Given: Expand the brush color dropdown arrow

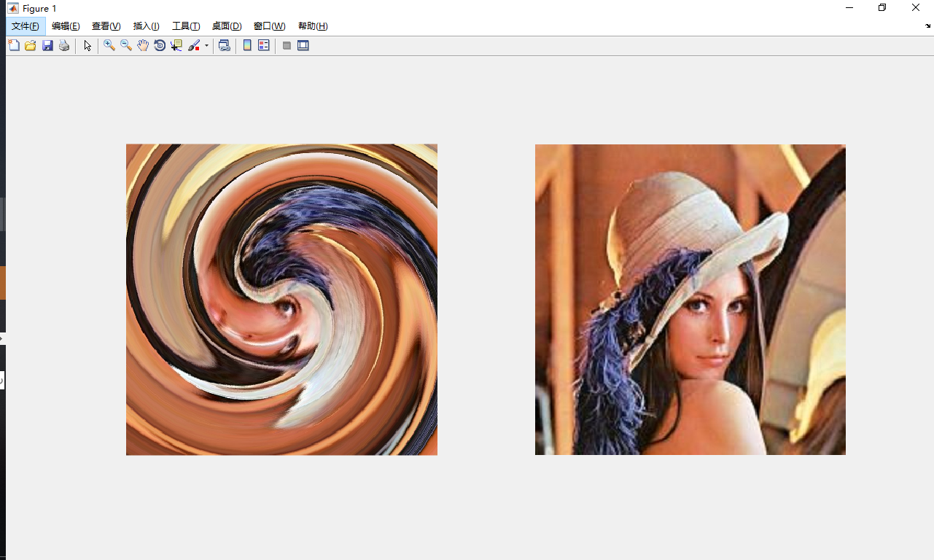Looking at the screenshot, I should click(x=206, y=45).
